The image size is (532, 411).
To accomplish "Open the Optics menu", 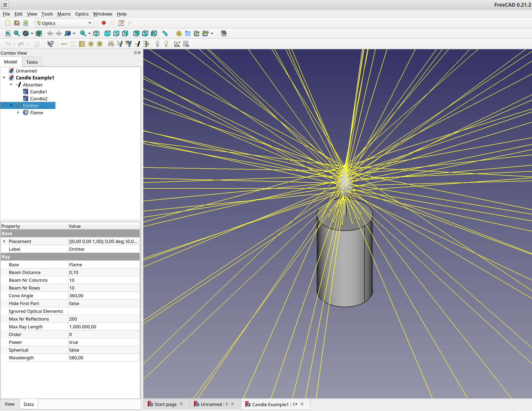I will coord(82,14).
